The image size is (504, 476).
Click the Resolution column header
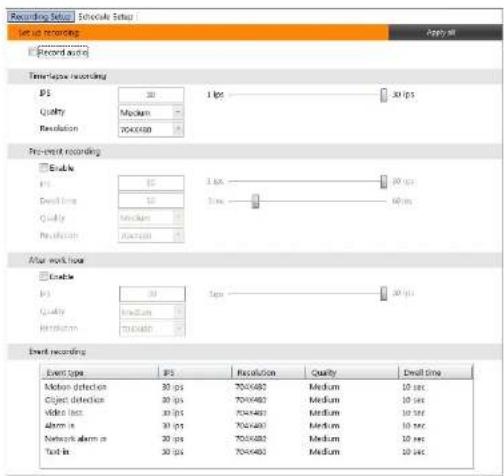pyautogui.click(x=268, y=372)
